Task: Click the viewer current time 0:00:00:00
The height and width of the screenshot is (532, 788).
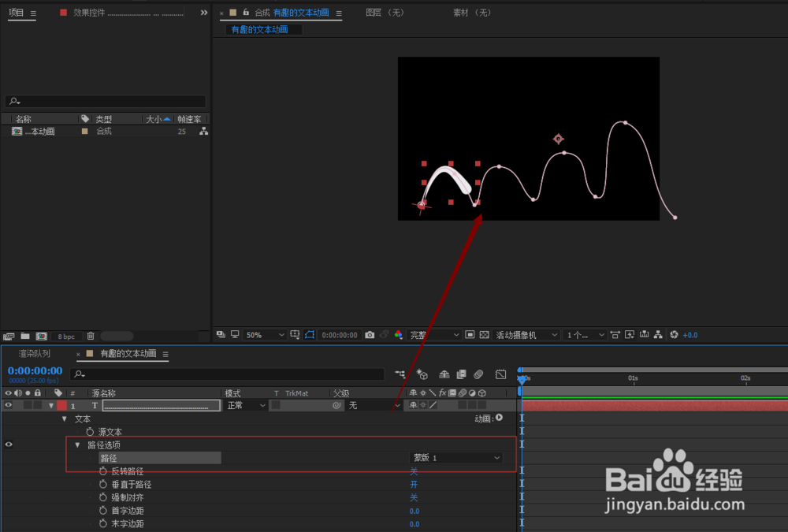Action: [340, 335]
